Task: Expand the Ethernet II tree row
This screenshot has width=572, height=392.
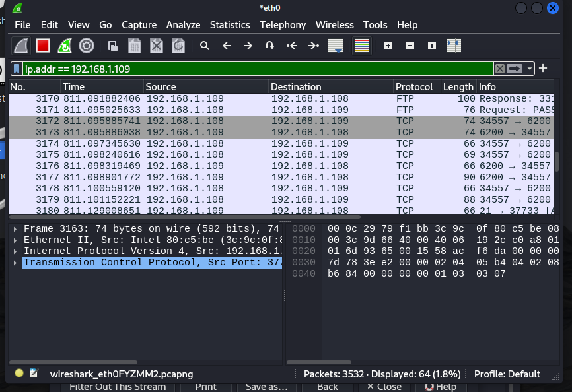Action: [17, 240]
